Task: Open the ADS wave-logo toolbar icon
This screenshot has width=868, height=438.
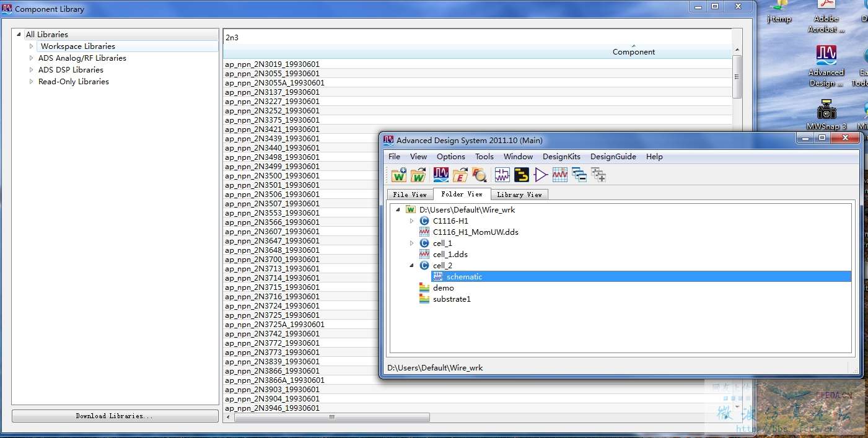Action: pyautogui.click(x=441, y=175)
